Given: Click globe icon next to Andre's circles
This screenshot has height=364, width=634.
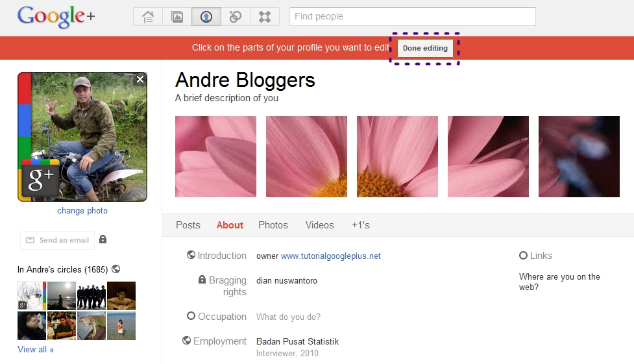Looking at the screenshot, I should tap(116, 269).
